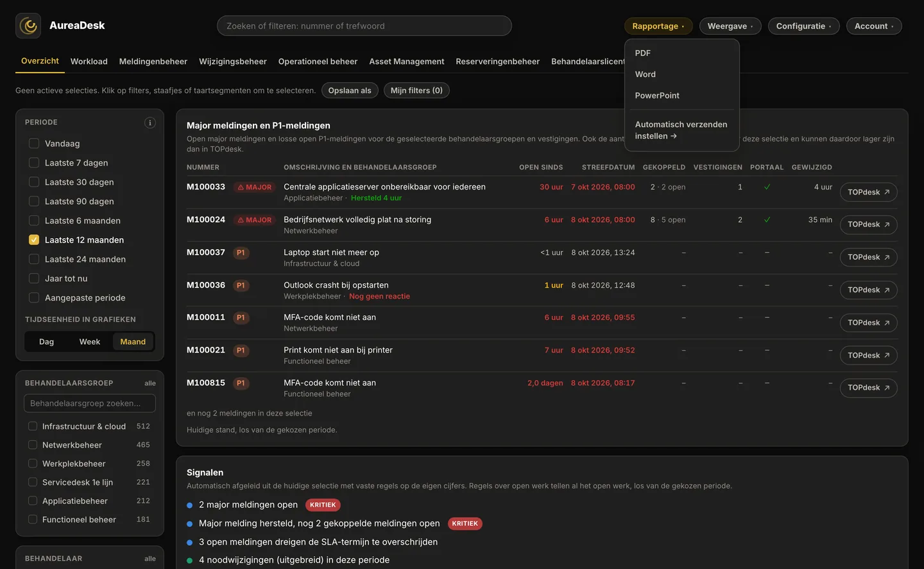This screenshot has width=924, height=569.
Task: Click MAJOR warning badge on M100033
Action: point(254,188)
